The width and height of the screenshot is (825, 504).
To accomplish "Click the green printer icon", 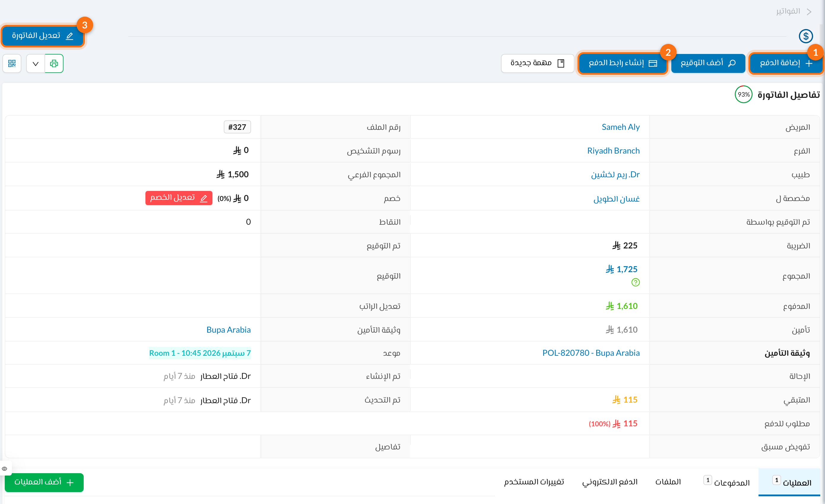I will tap(54, 63).
